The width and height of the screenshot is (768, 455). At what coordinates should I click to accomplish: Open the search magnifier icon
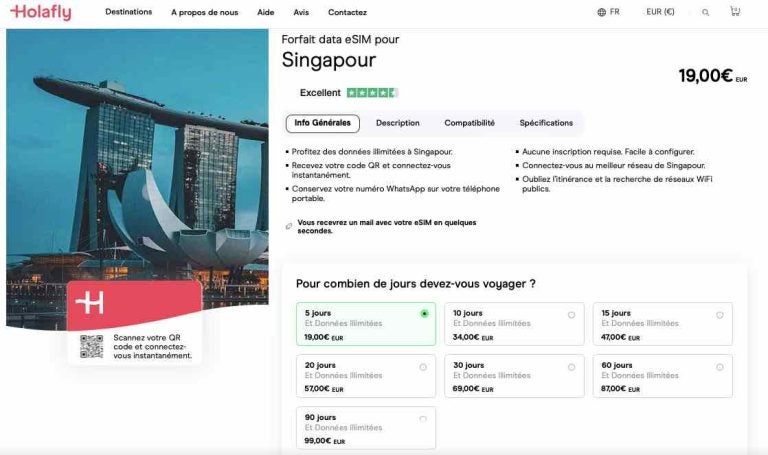[x=706, y=13]
